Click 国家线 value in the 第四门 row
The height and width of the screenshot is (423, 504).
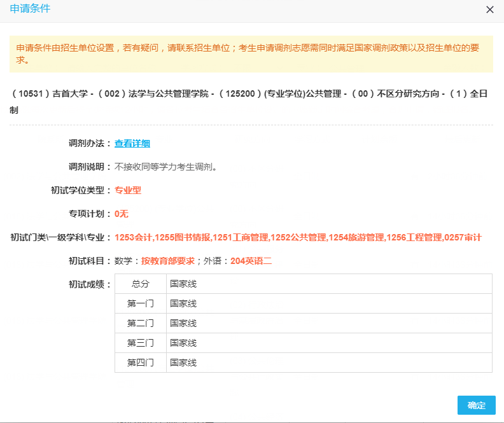(x=183, y=363)
